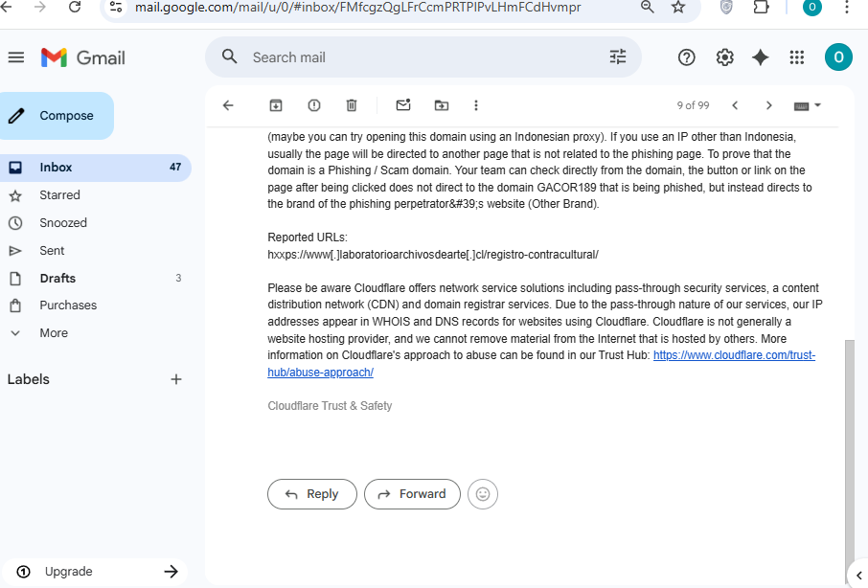Archive this email with the archive icon
The height and width of the screenshot is (588, 868).
click(276, 105)
